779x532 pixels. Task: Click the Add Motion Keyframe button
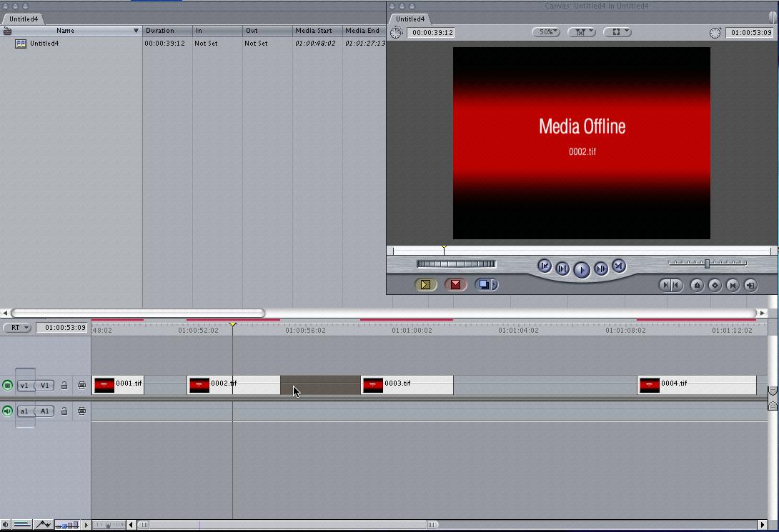(715, 285)
